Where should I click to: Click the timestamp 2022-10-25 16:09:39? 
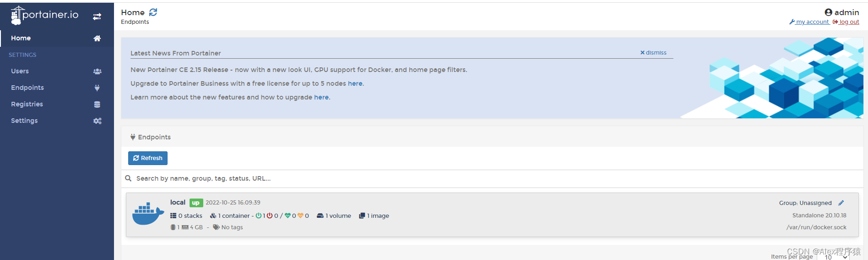(x=233, y=203)
